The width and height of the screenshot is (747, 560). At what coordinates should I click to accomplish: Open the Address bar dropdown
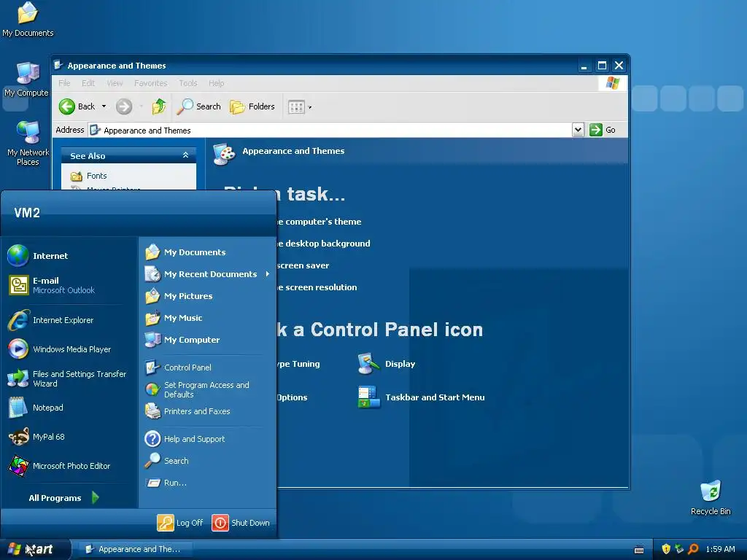(578, 130)
